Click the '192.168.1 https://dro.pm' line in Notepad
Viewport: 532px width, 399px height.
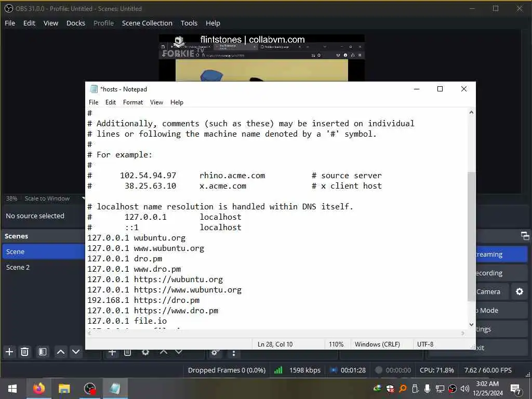(x=143, y=300)
